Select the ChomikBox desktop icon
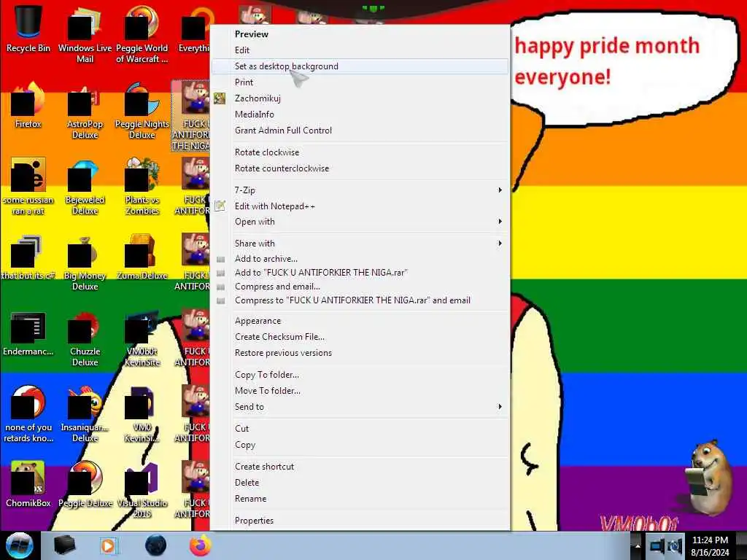 point(28,485)
